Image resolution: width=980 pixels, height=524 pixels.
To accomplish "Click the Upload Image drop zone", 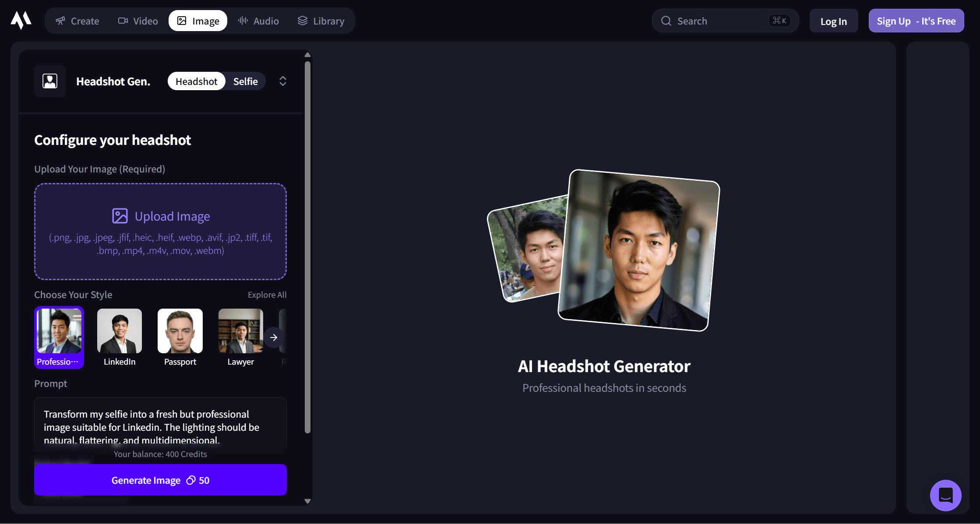I will pos(160,232).
